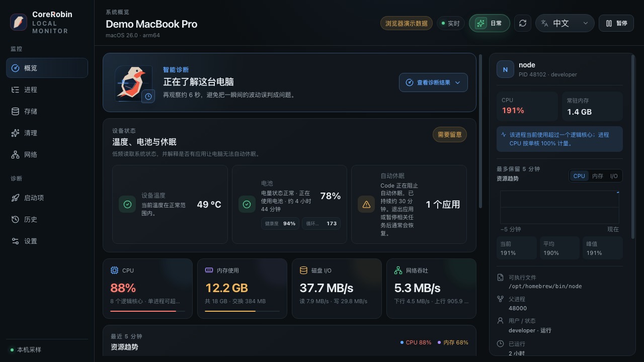Screen dimensions: 644x362
Task: Open the 设置 settings page
Action: (x=47, y=241)
